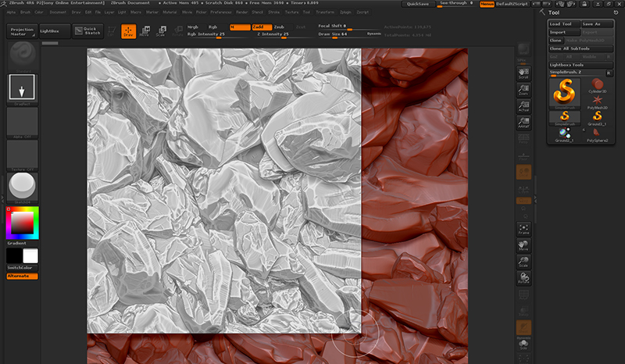Select the PolyMesh3D star tool

[597, 102]
